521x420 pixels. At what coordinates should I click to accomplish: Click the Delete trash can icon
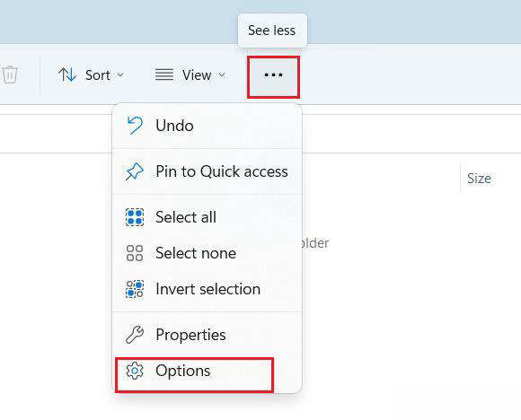pyautogui.click(x=10, y=74)
